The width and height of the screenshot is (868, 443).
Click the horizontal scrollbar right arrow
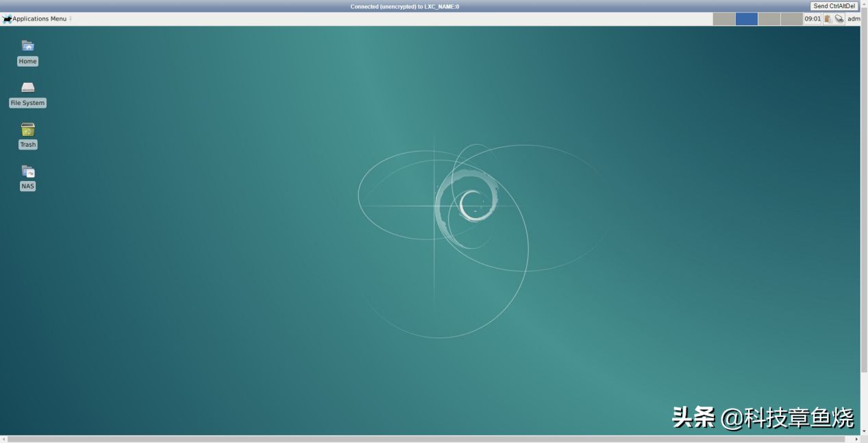[856, 439]
